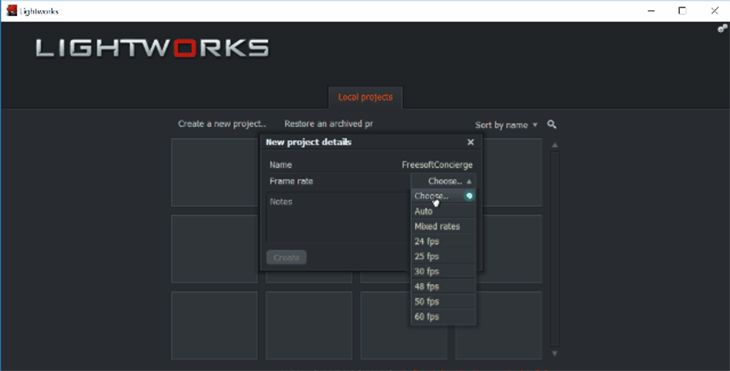Click the Lightworks title bar app icon
Screen dimensions: 730x371
(12, 11)
